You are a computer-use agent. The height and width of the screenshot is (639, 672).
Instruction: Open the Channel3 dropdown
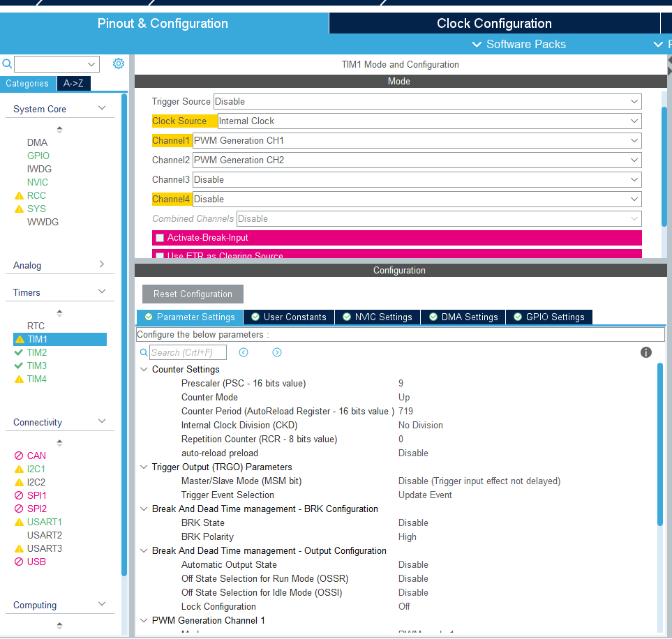(x=417, y=179)
